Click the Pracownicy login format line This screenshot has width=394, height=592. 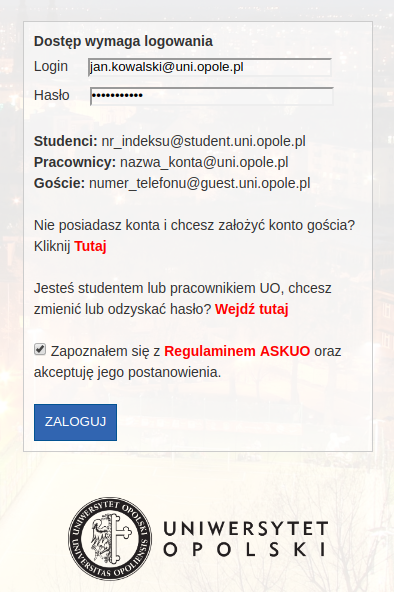(161, 162)
